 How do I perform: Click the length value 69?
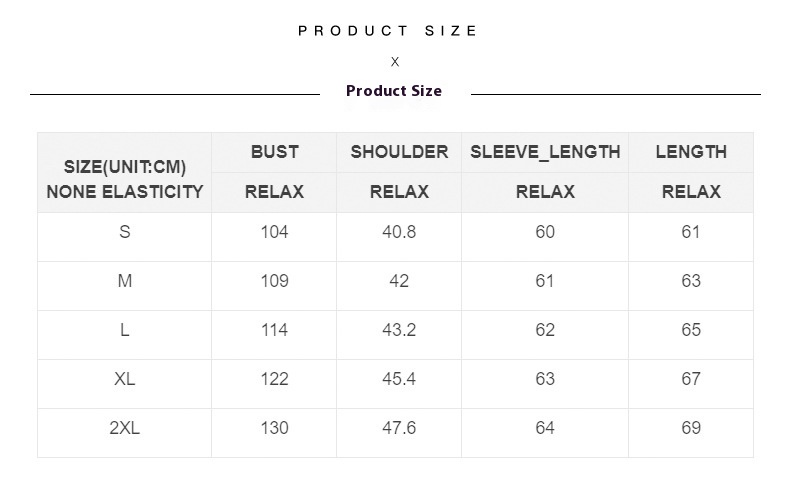pos(691,428)
